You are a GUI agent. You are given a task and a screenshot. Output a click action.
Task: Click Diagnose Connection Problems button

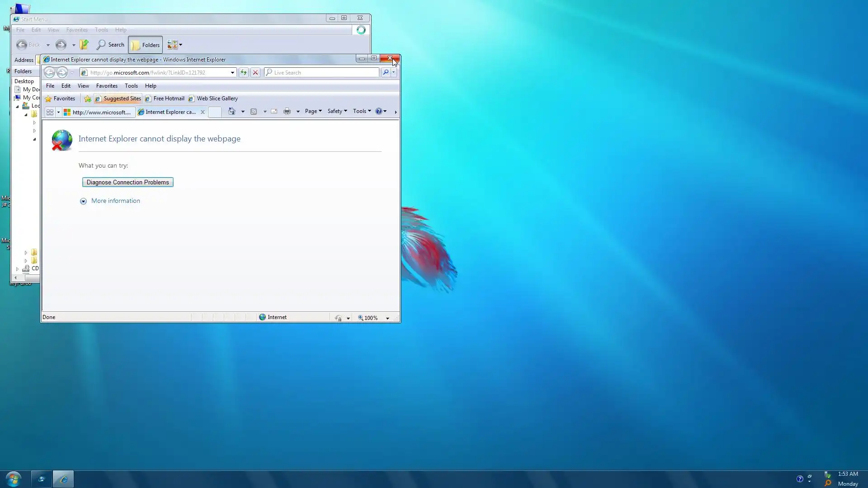pyautogui.click(x=127, y=182)
